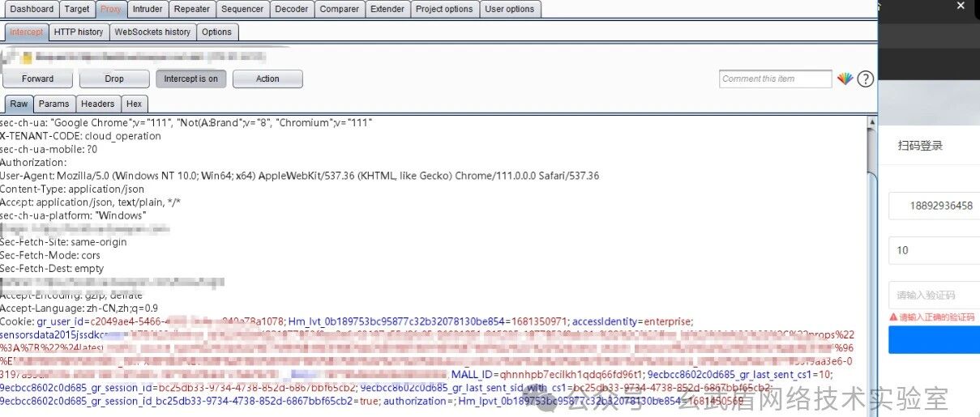This screenshot has width=980, height=417.
Task: Open the Comparer tab
Action: 339,9
